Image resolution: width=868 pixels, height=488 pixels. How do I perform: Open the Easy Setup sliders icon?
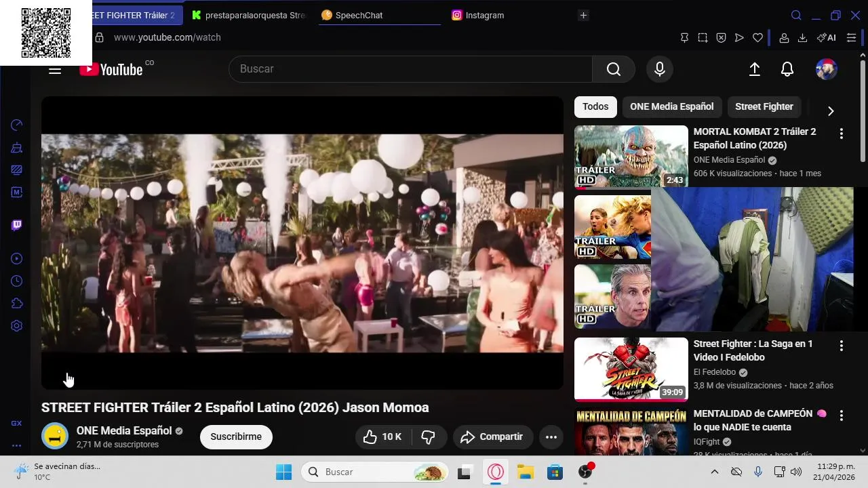click(x=852, y=38)
